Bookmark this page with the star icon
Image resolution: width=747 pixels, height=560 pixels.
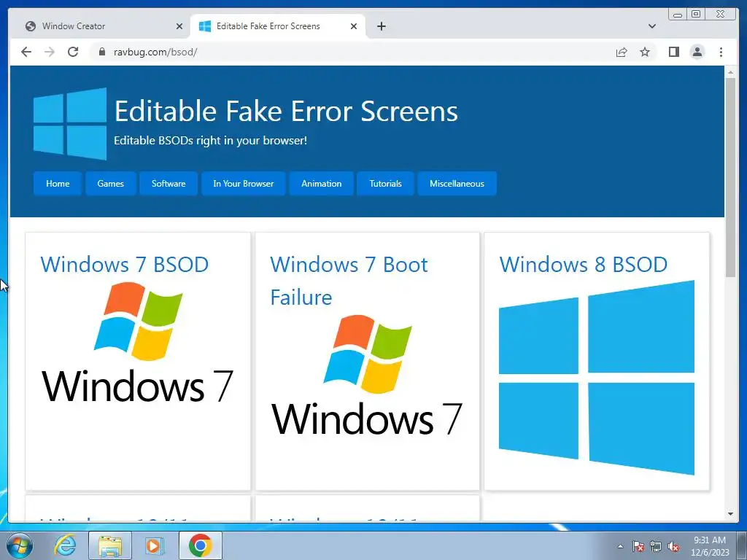point(645,52)
